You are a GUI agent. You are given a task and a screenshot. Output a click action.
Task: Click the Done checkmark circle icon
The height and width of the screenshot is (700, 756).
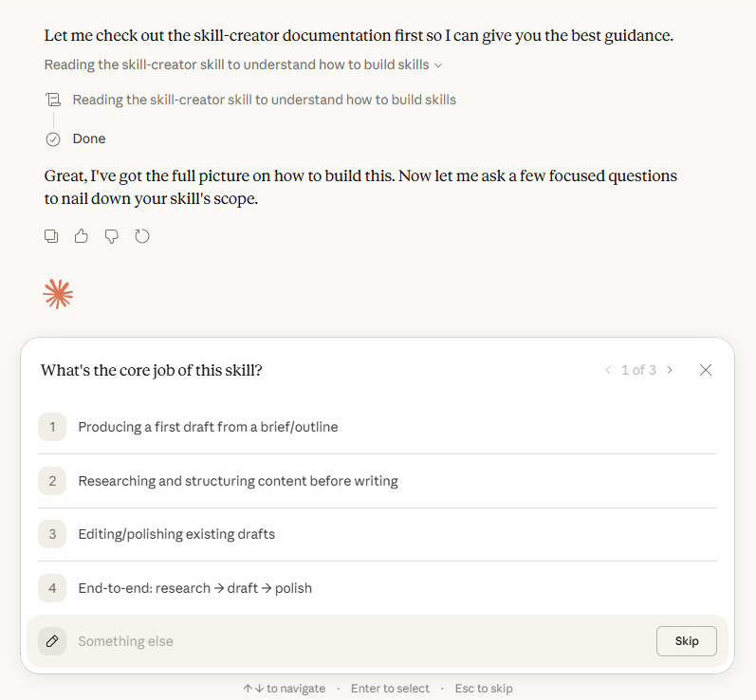(53, 138)
